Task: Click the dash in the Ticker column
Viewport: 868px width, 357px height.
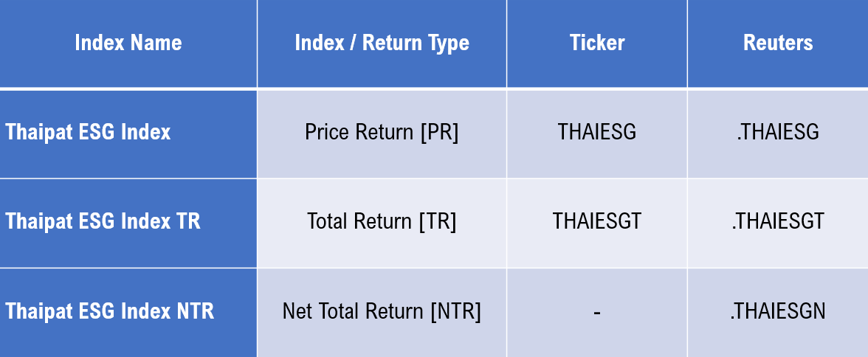Action: (596, 312)
